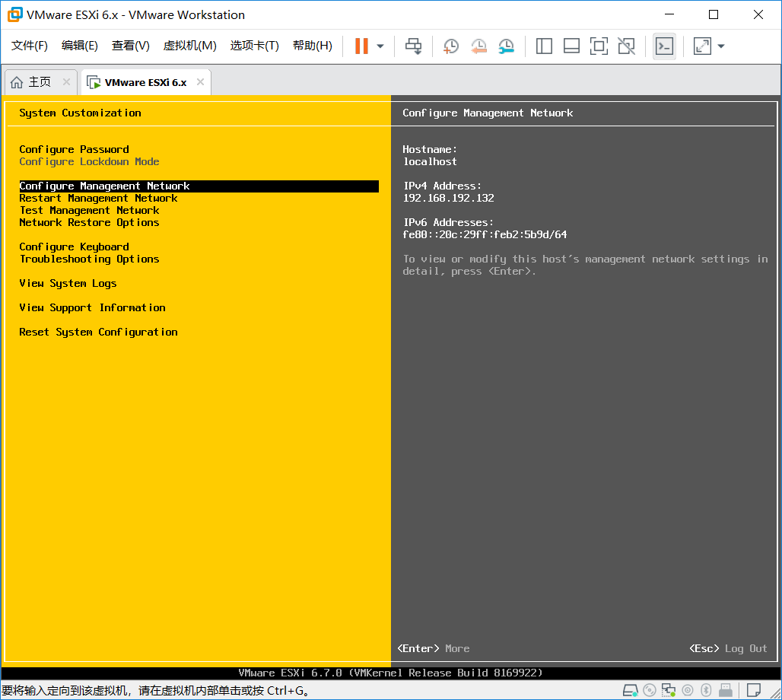Image resolution: width=782 pixels, height=700 pixels.
Task: Click the IPv6 address fe80::20c:29ff:feb2:5b9d/64
Action: tap(485, 234)
